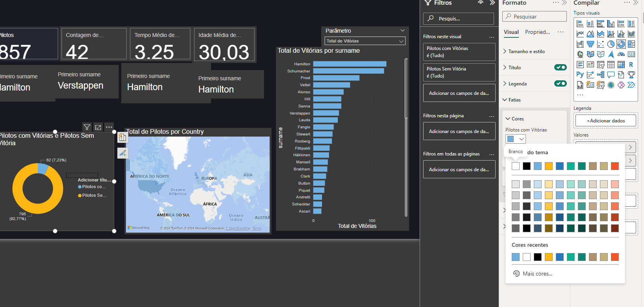
Task: Select the funnel chart visual
Action: coord(590,44)
